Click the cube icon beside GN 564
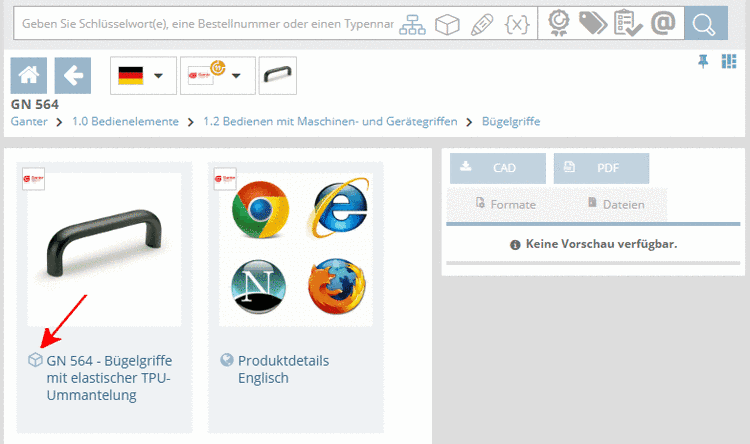The height and width of the screenshot is (444, 750). pos(35,360)
